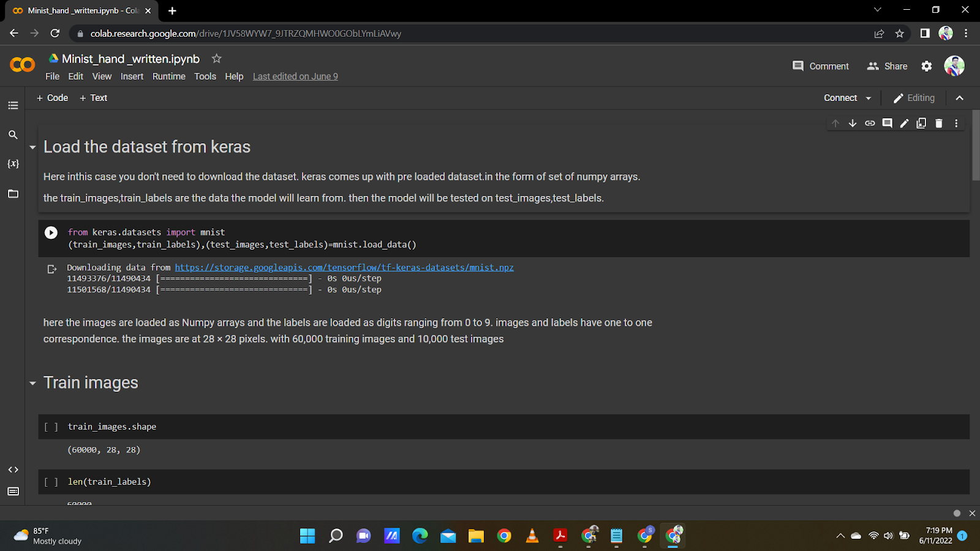Open the View menu
980x551 pixels.
pyautogui.click(x=102, y=77)
